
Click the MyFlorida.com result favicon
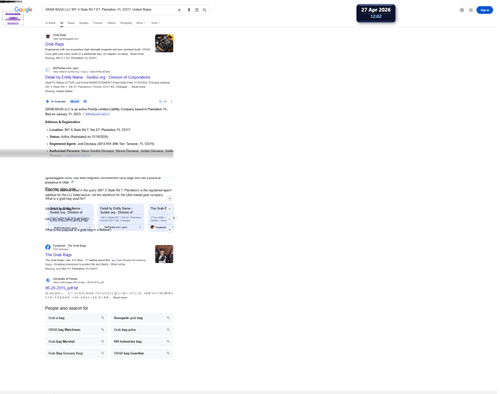coord(48,69)
